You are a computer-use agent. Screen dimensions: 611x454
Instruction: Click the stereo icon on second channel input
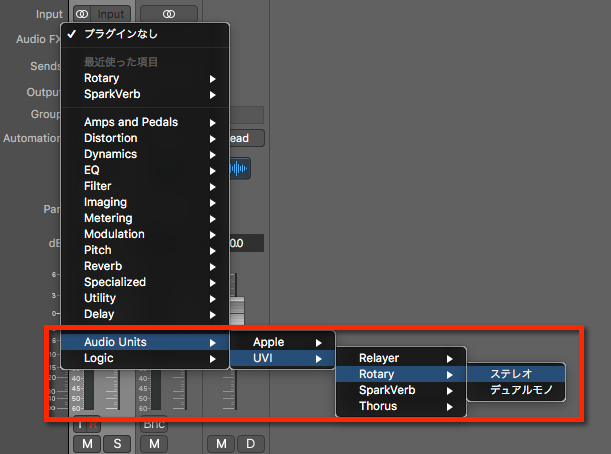coord(169,14)
